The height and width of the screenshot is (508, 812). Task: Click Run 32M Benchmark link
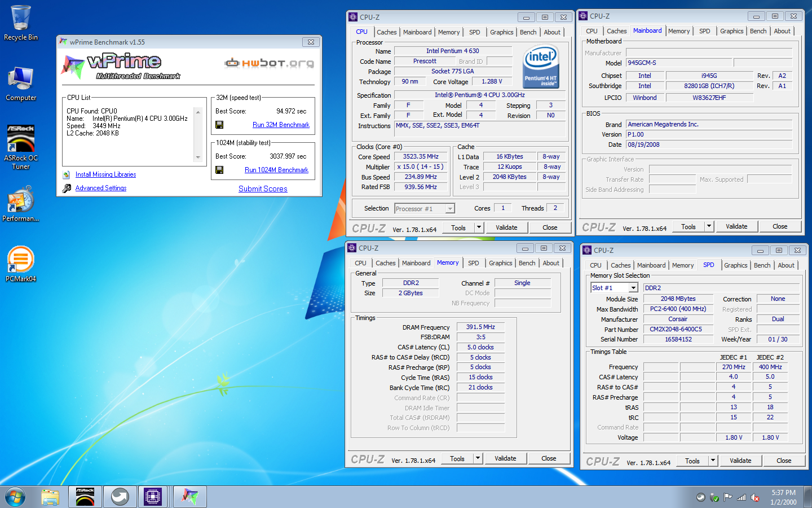(x=281, y=125)
